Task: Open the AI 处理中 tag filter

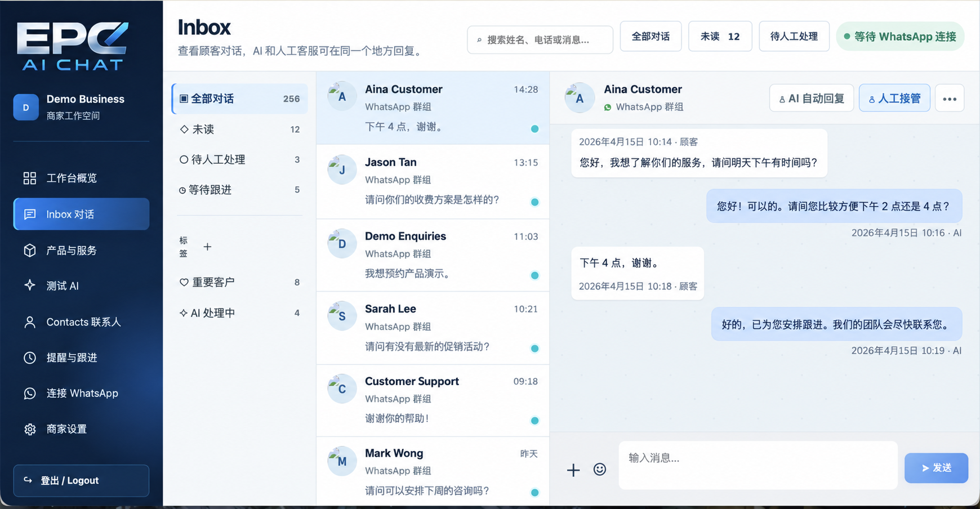Action: 240,313
